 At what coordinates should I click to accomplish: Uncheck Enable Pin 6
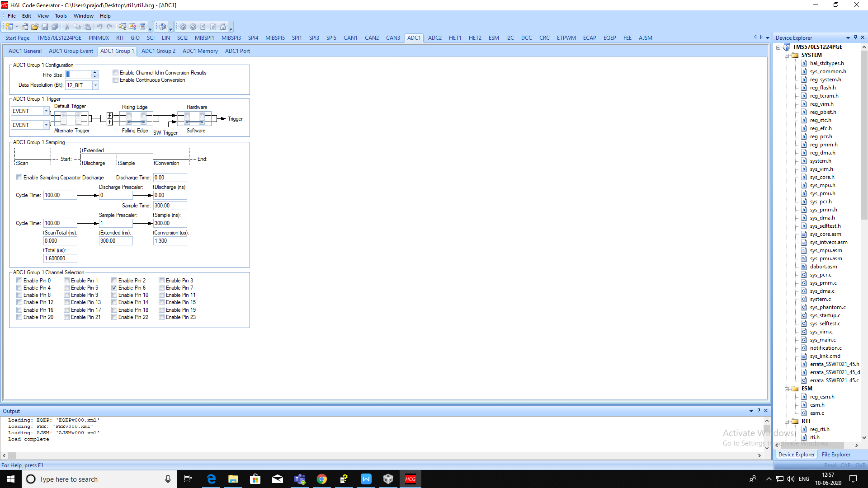click(114, 288)
